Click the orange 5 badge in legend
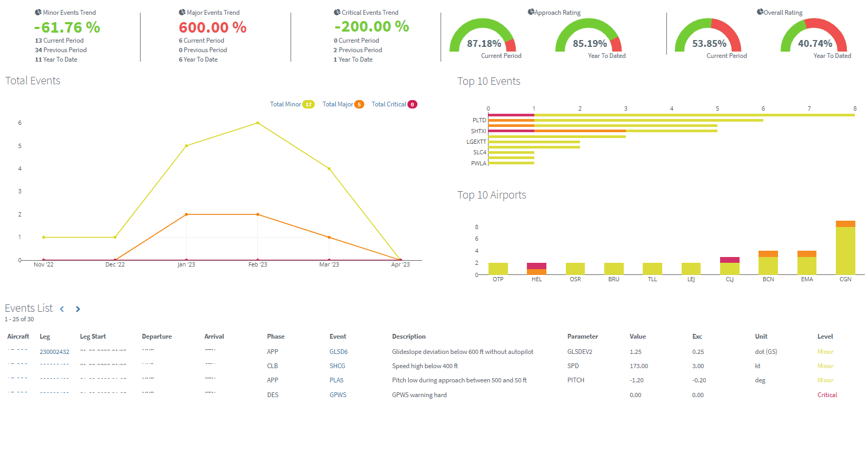Image resolution: width=868 pixels, height=474 pixels. click(360, 104)
